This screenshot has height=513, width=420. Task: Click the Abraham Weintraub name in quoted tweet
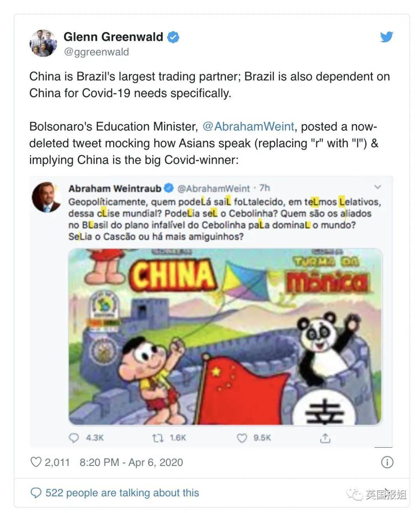click(x=115, y=188)
